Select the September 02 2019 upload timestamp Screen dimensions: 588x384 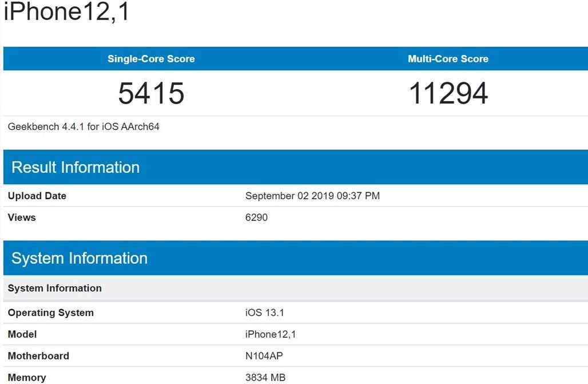(x=313, y=196)
